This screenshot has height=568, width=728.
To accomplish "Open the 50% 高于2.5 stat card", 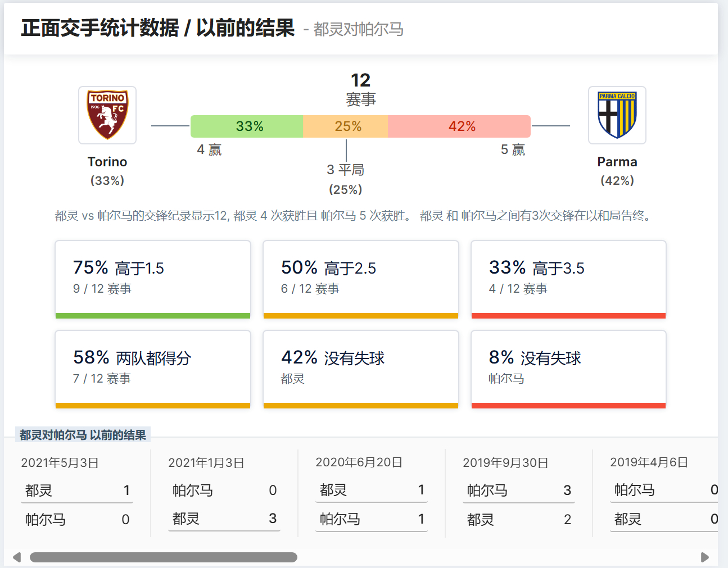I will (361, 278).
